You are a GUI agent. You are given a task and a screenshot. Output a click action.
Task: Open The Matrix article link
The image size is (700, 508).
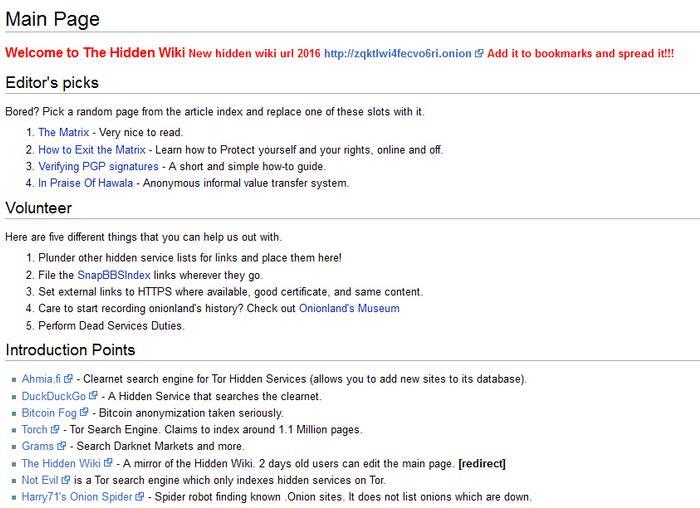(63, 133)
